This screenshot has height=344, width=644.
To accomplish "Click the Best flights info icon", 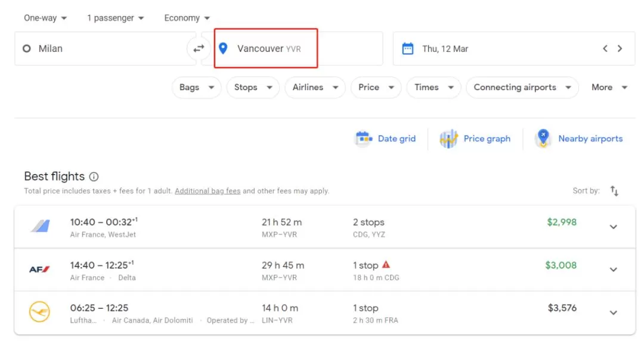I will click(x=94, y=176).
